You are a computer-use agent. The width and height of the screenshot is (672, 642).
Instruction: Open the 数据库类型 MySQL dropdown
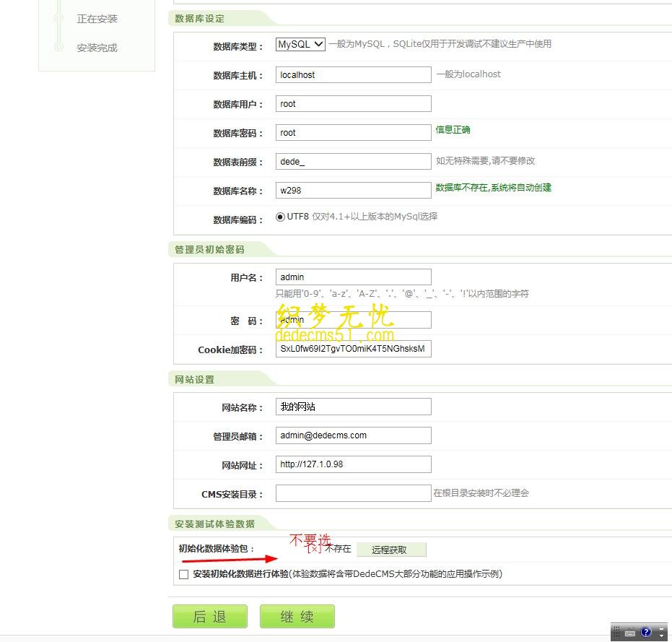point(299,44)
